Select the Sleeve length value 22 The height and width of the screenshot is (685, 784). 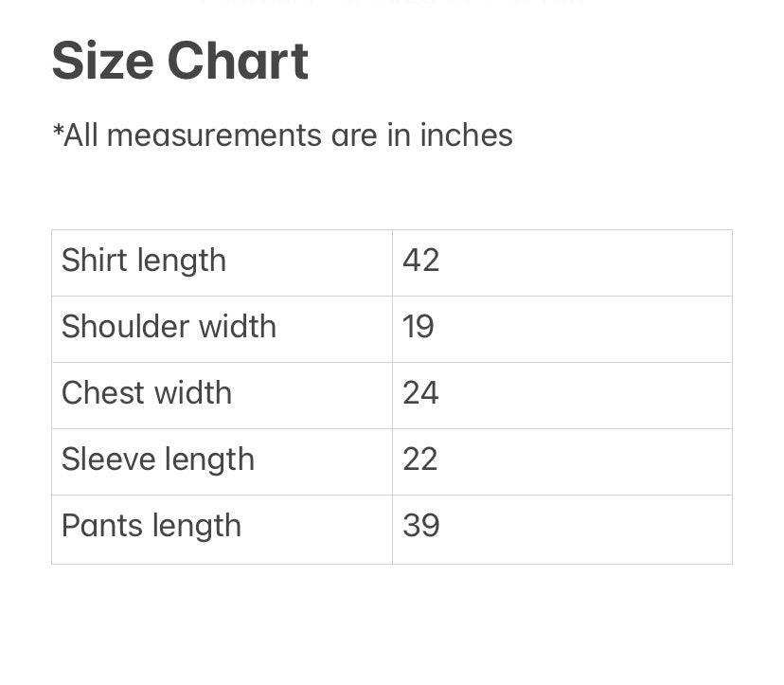point(420,460)
